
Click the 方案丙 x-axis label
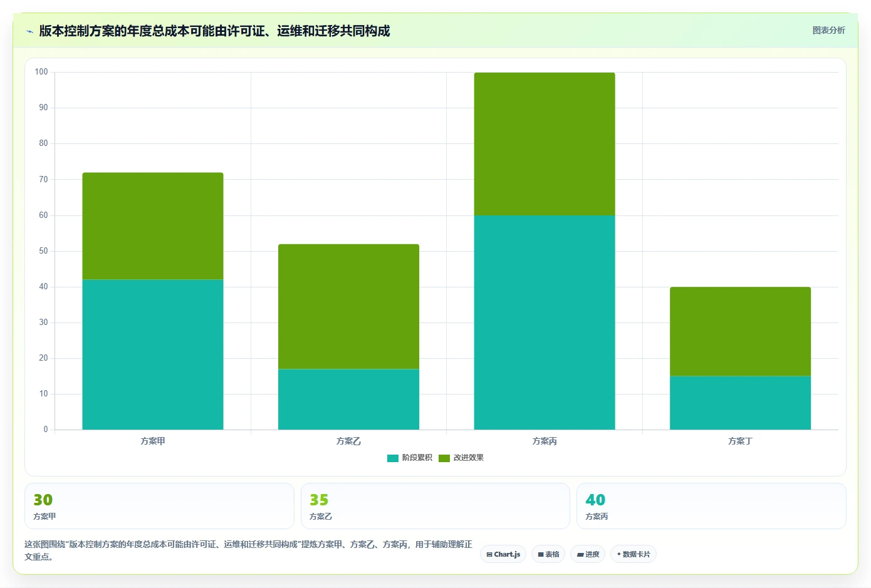(545, 441)
